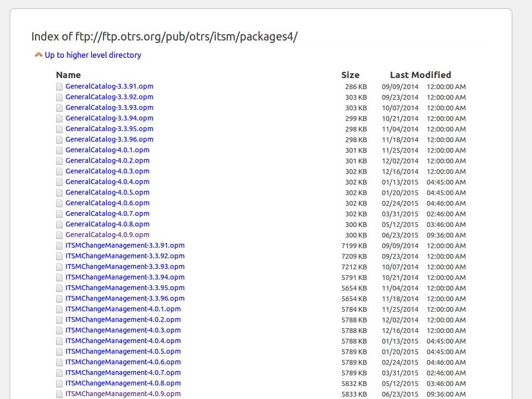The height and width of the screenshot is (399, 532).
Task: Select the 7199 KB size value
Action: (354, 246)
